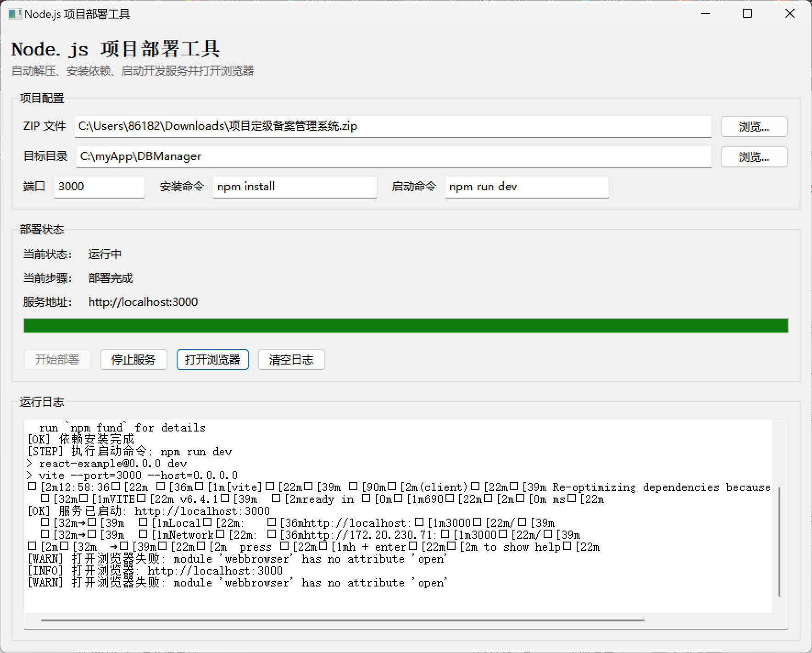Click the disabled 开始部署 button
This screenshot has width=812, height=653.
[57, 360]
